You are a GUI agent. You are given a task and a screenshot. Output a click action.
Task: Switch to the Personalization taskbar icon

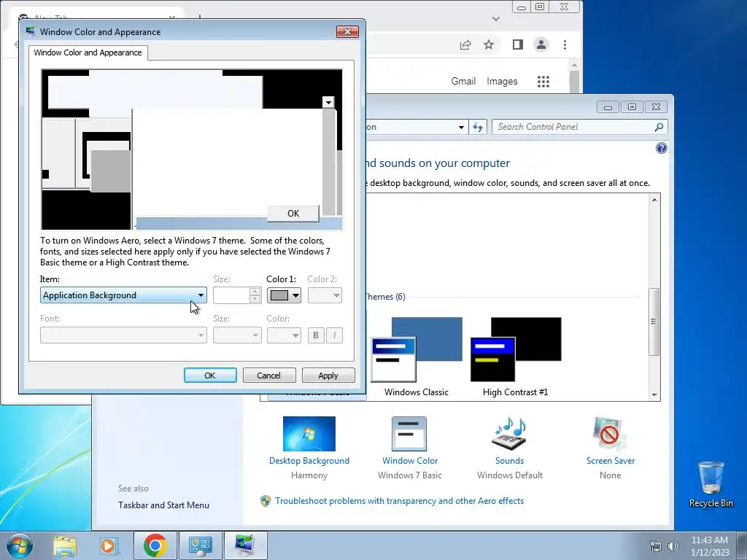(x=245, y=545)
